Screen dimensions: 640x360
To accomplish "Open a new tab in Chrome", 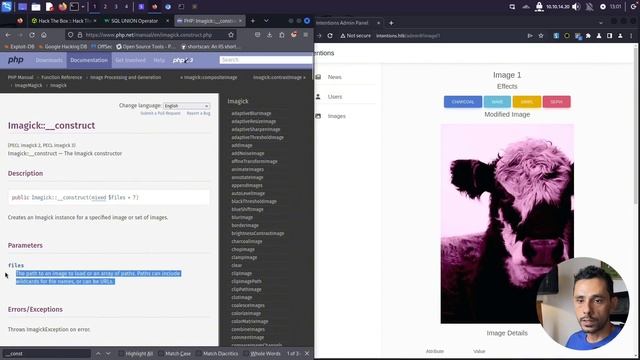I will pos(391,23).
